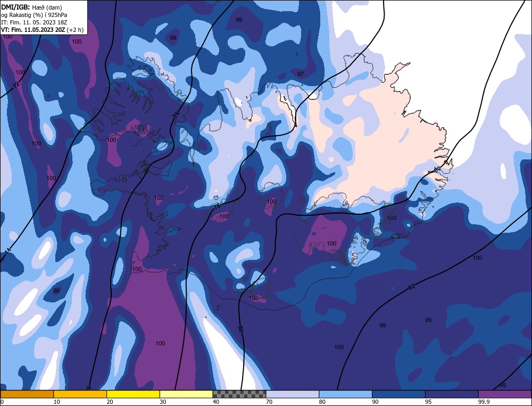This screenshot has height=406, width=532.
Task: Click the contour label '74'
Action: [8, 251]
